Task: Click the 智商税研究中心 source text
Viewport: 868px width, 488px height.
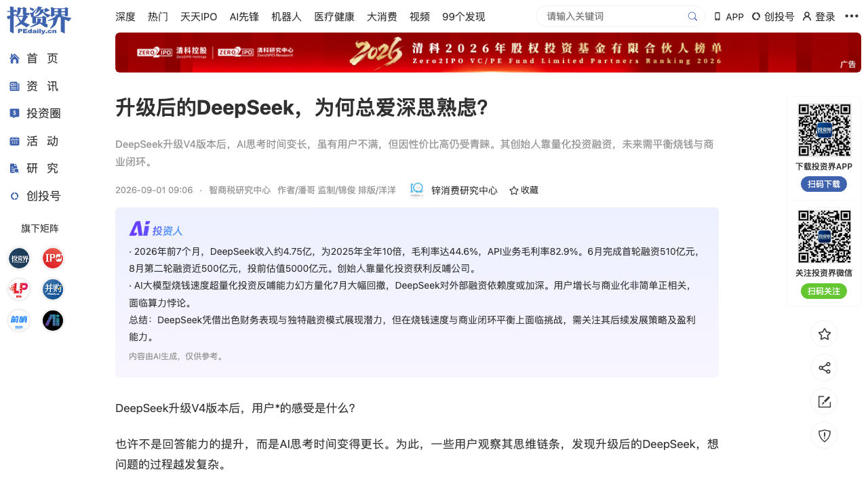Action: tap(239, 190)
